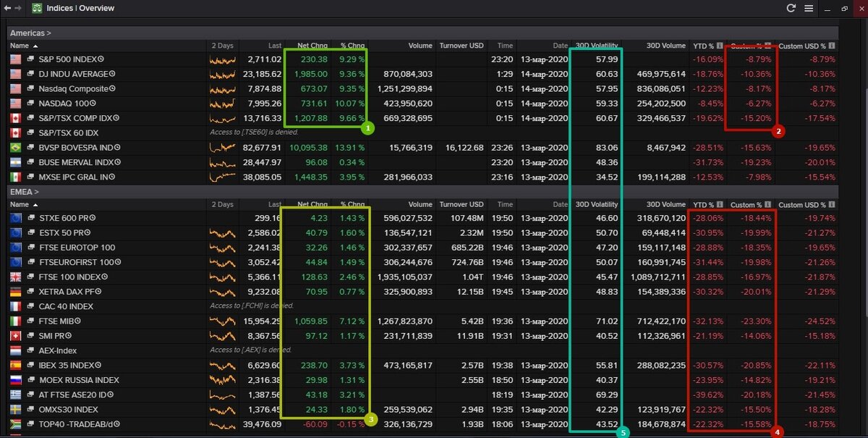Open the S&P 500 INDEX instrument

tap(68, 59)
